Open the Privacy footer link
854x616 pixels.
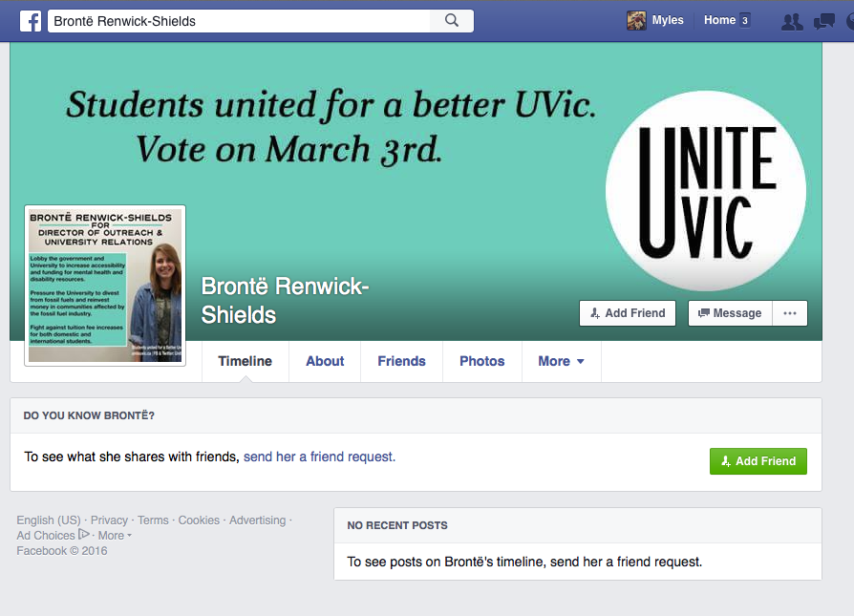point(109,520)
